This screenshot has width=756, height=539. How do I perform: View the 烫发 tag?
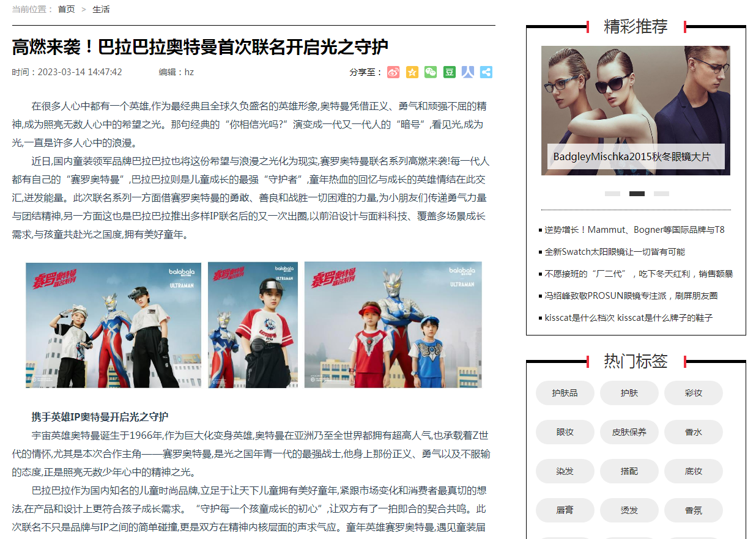pyautogui.click(x=629, y=510)
